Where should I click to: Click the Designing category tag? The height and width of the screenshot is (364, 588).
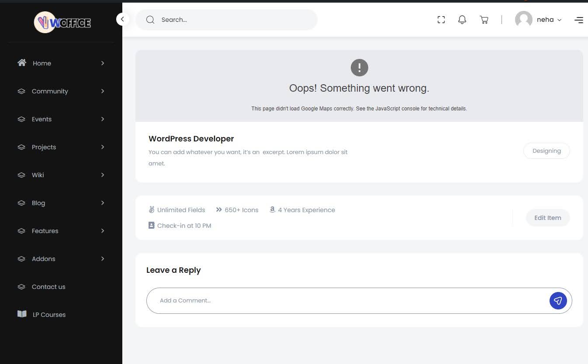coord(546,151)
